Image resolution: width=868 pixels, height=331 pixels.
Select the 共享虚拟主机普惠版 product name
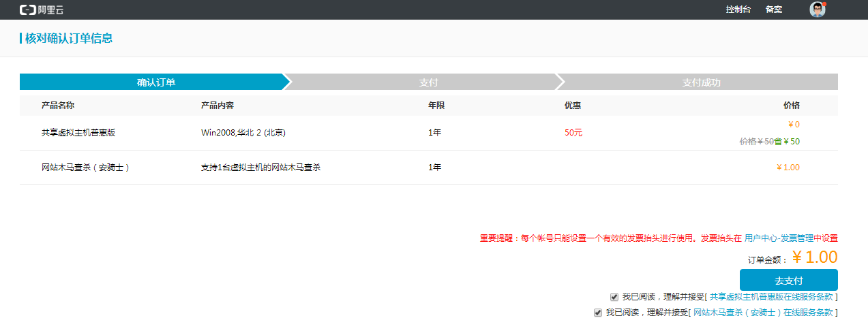78,133
